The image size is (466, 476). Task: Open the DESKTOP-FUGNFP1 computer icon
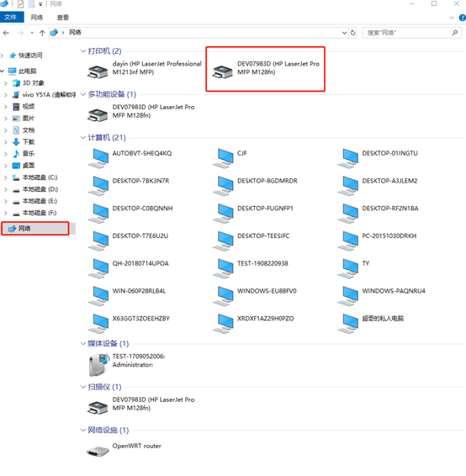pos(223,214)
